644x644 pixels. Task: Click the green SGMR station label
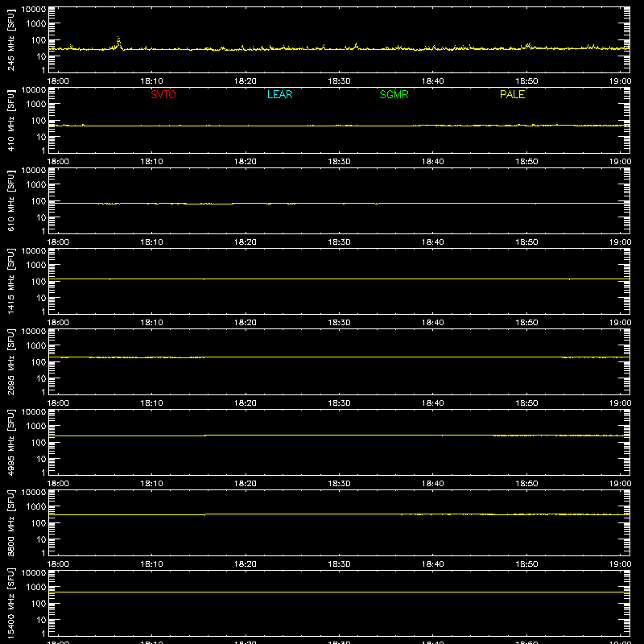tap(394, 94)
